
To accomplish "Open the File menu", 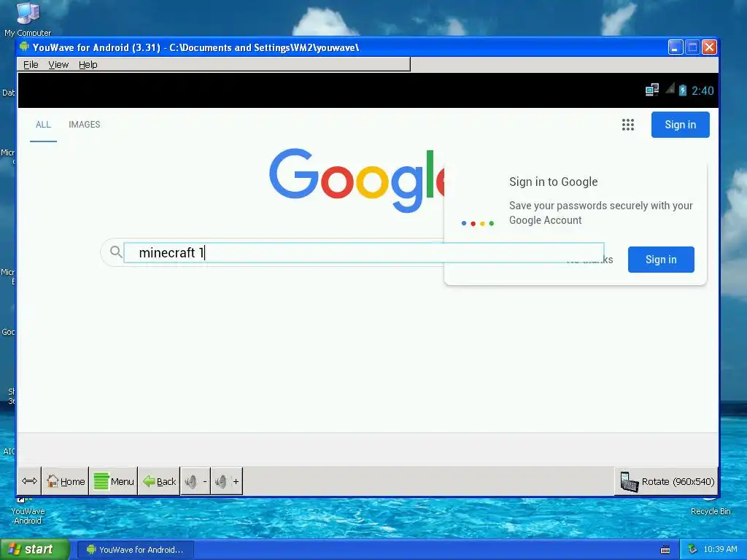I will (31, 64).
